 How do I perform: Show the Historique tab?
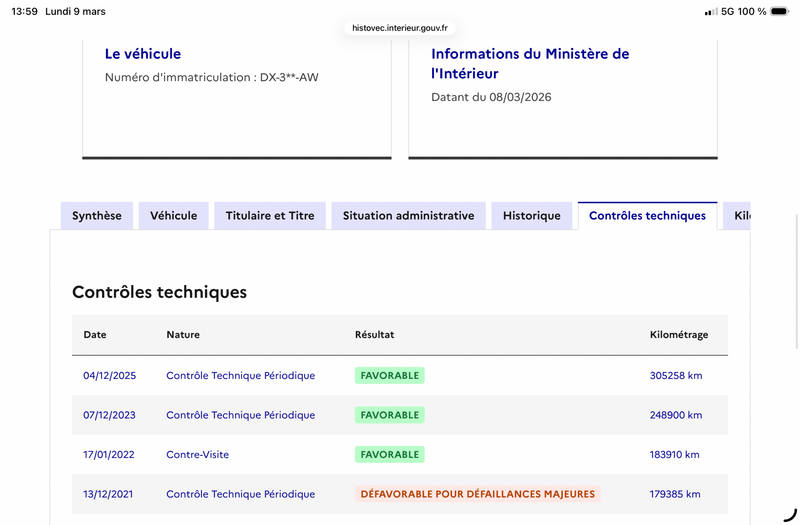[532, 216]
